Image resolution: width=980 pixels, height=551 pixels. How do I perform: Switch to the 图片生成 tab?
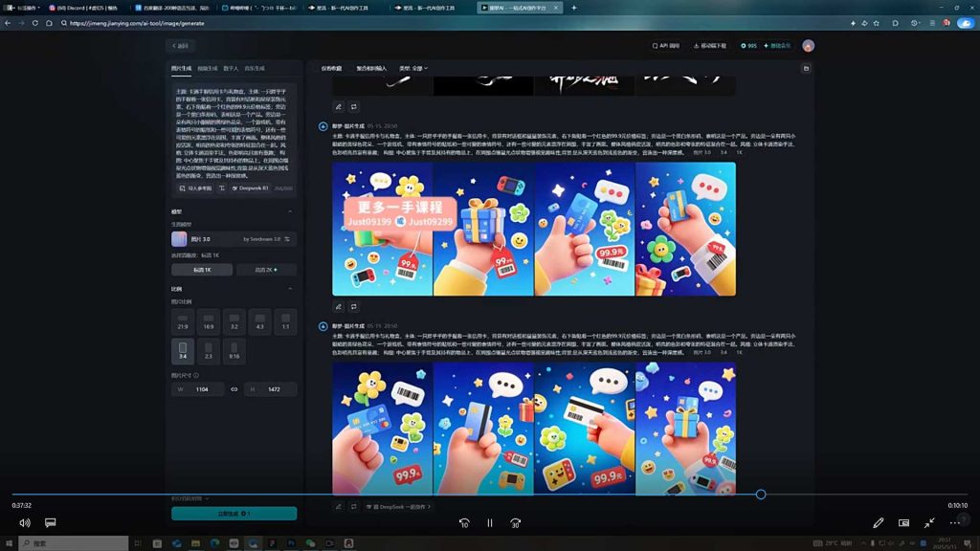tap(181, 68)
